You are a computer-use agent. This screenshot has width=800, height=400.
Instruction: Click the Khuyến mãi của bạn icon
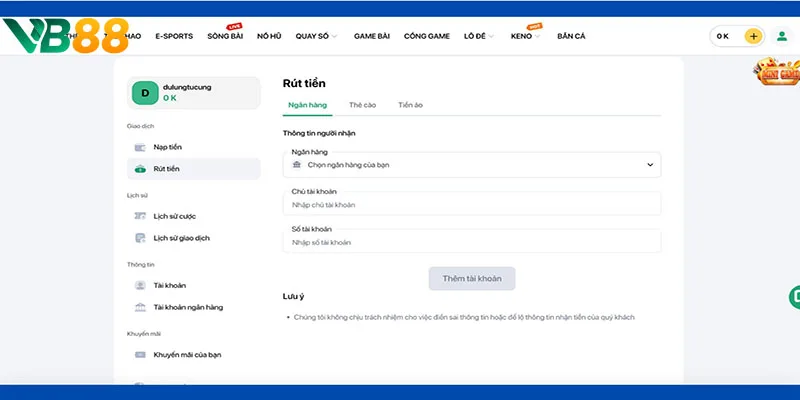click(140, 354)
